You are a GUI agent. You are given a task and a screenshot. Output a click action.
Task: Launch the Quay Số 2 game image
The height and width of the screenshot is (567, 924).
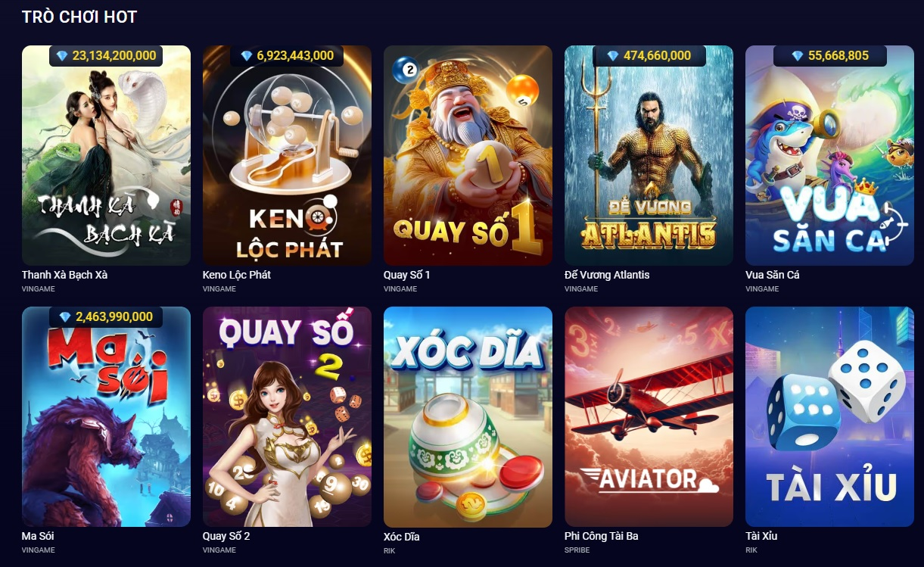287,416
